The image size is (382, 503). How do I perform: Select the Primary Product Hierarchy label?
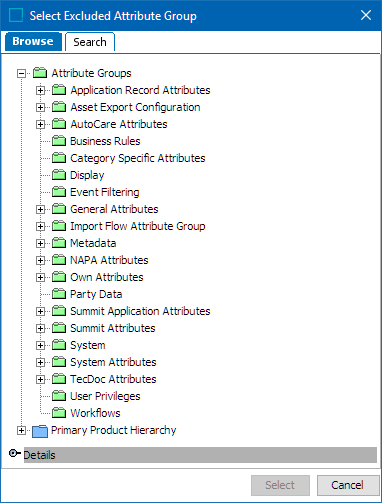[113, 430]
